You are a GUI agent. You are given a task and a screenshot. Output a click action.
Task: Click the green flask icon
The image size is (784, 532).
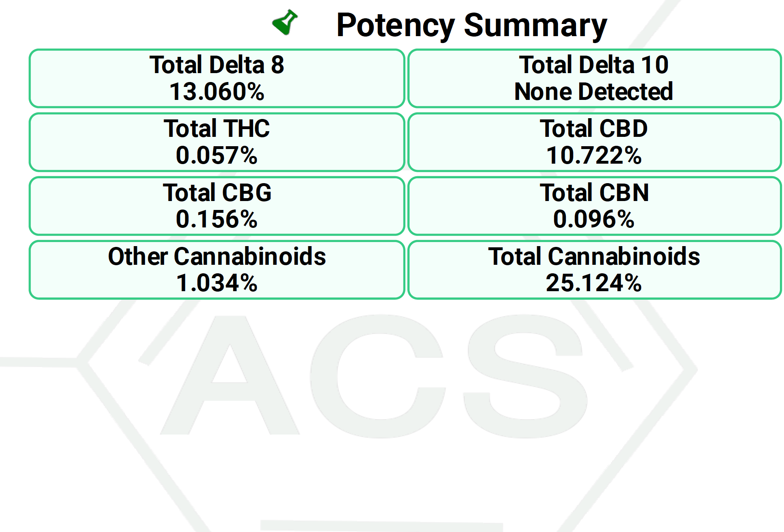(x=285, y=22)
